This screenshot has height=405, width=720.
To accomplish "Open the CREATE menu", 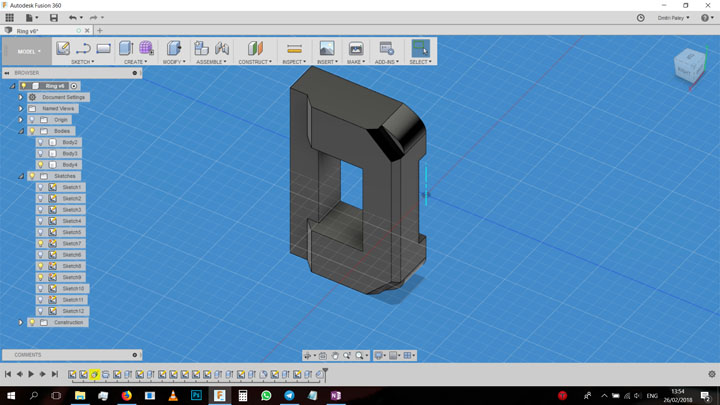I will (135, 62).
